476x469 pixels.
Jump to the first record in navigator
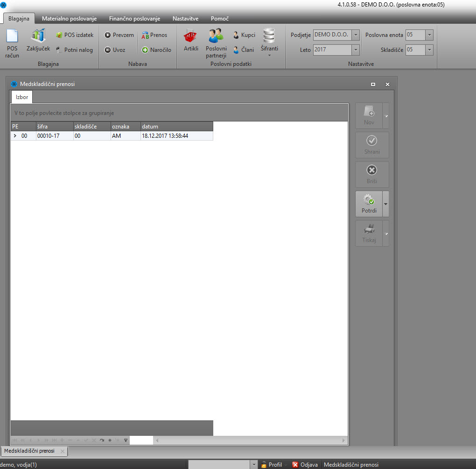coord(14,440)
